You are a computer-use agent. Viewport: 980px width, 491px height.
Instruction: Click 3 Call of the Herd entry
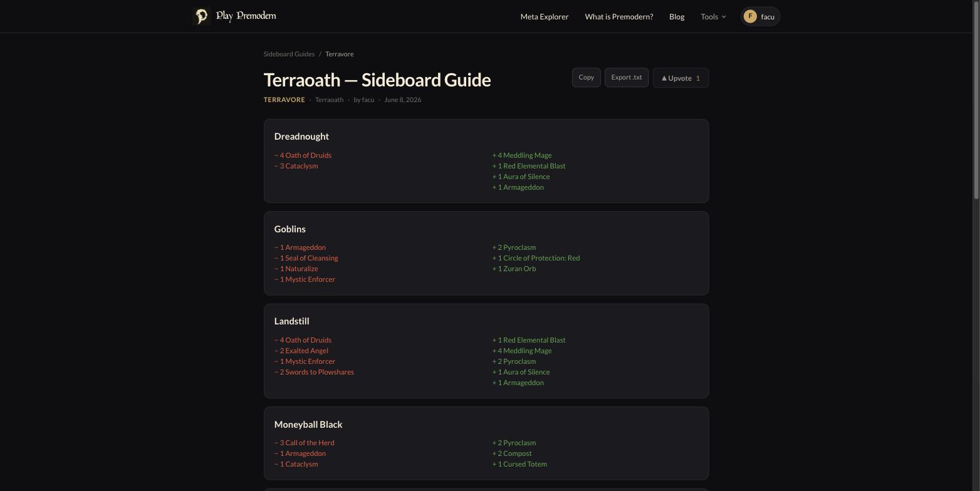(x=304, y=443)
